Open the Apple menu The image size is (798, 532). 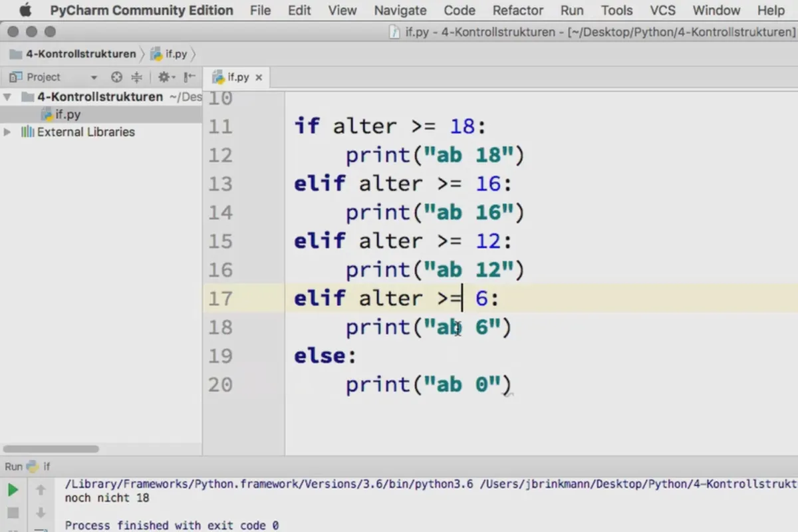pyautogui.click(x=25, y=10)
